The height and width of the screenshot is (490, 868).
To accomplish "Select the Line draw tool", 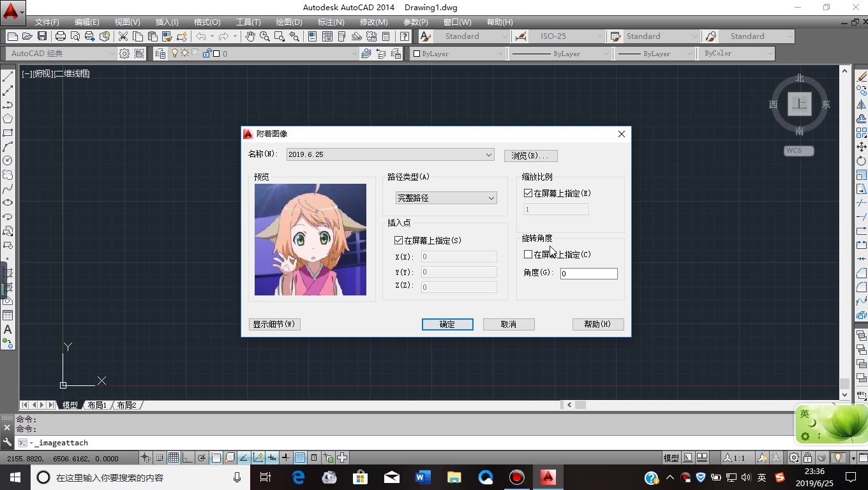I will click(8, 77).
